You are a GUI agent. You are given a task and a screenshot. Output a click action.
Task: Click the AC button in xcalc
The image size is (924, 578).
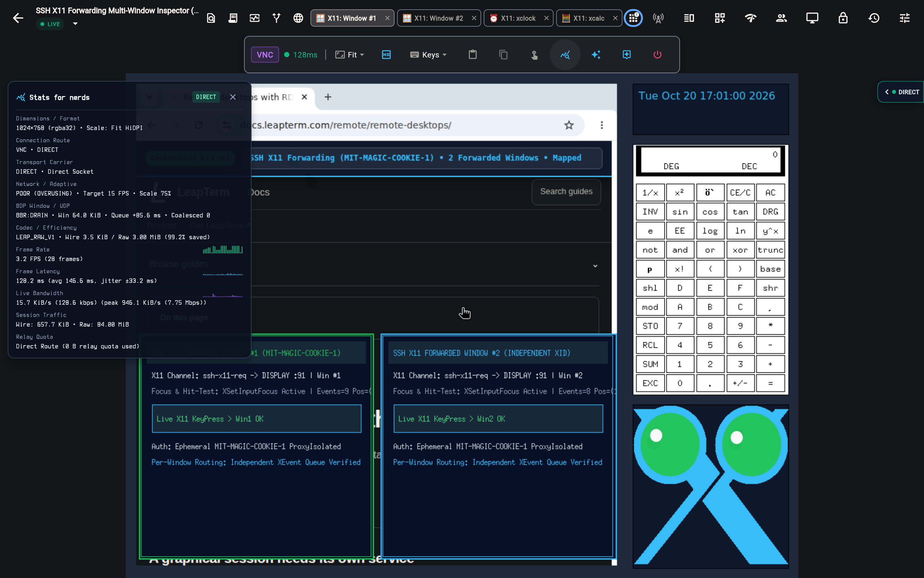[771, 193]
